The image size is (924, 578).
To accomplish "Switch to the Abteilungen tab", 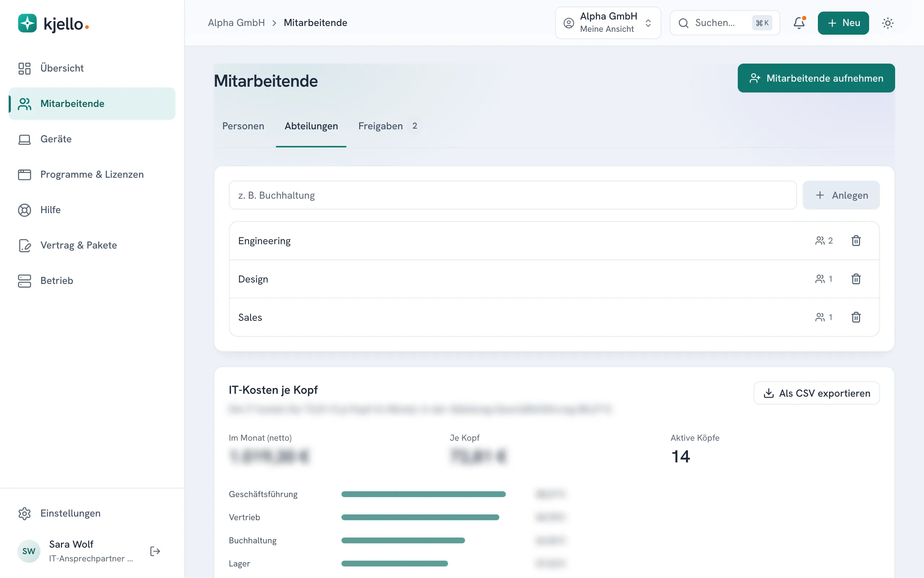I will (311, 126).
